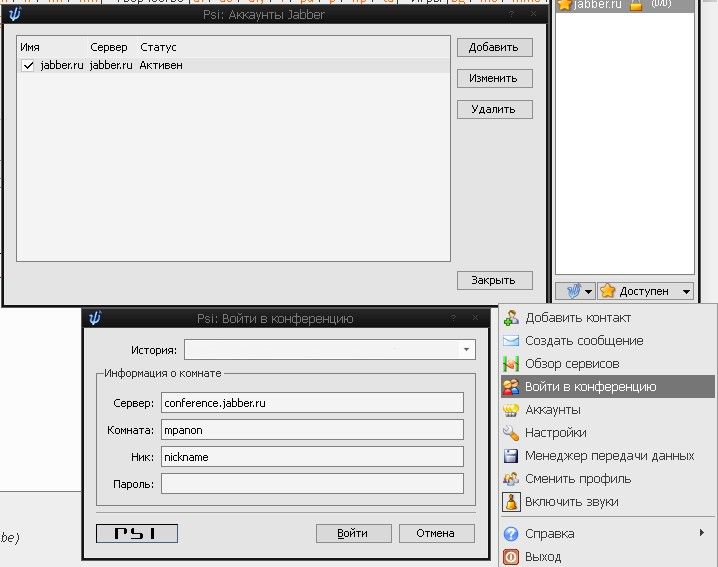The image size is (718, 567).
Task: Open the Psi main menu button
Action: point(576,291)
